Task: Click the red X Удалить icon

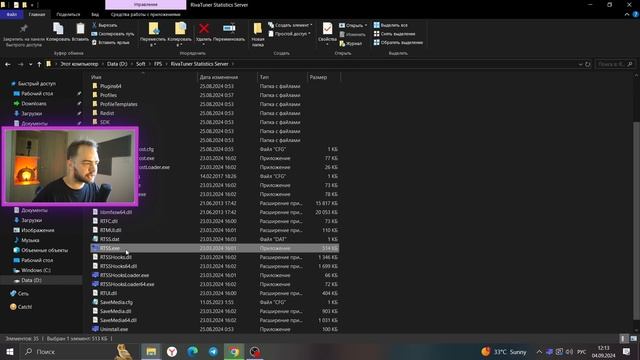Action: (204, 28)
